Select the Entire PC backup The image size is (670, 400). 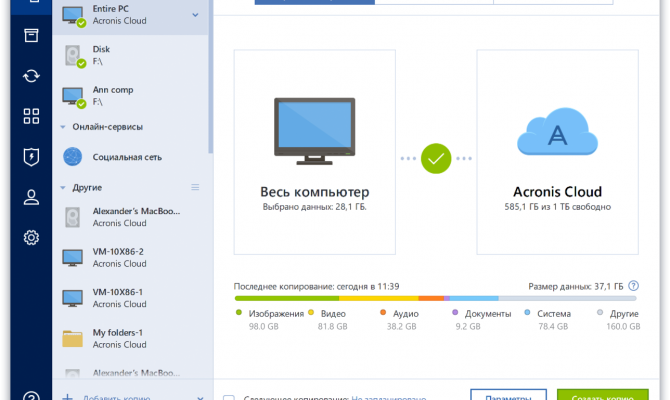[130, 15]
